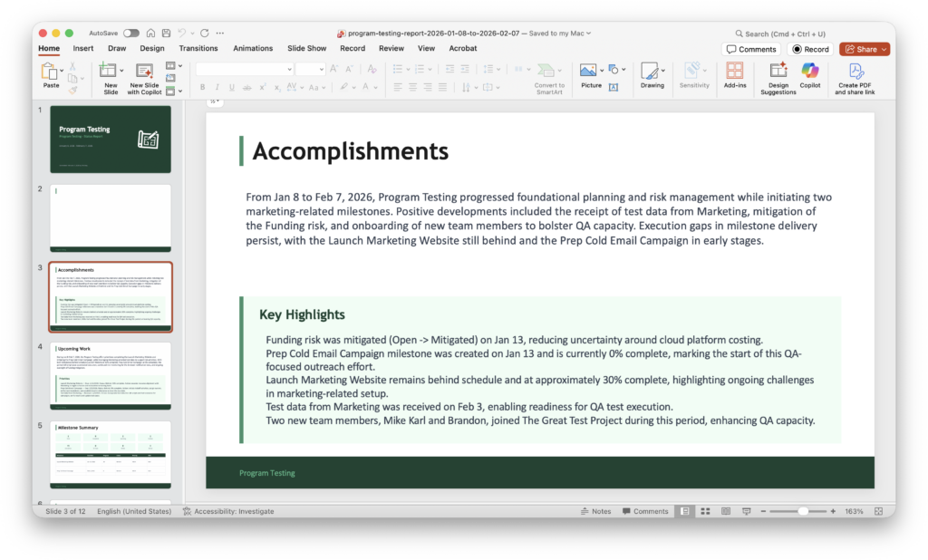This screenshot has width=928, height=560.
Task: Click the Paste clipboard icon
Action: pyautogui.click(x=50, y=72)
